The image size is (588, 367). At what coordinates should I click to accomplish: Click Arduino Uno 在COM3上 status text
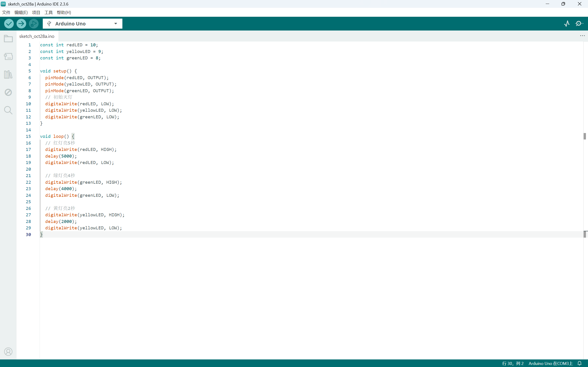coord(550,363)
